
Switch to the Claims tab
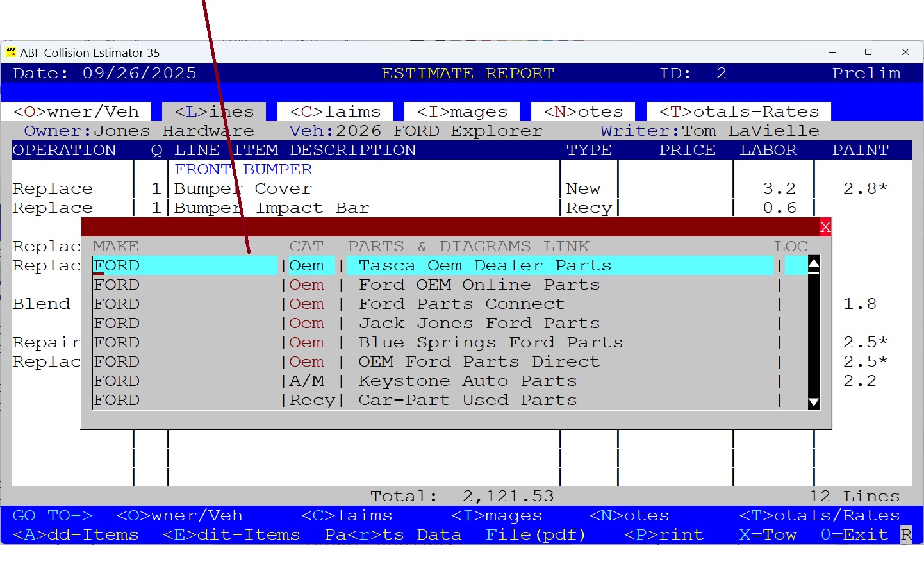[x=334, y=112]
